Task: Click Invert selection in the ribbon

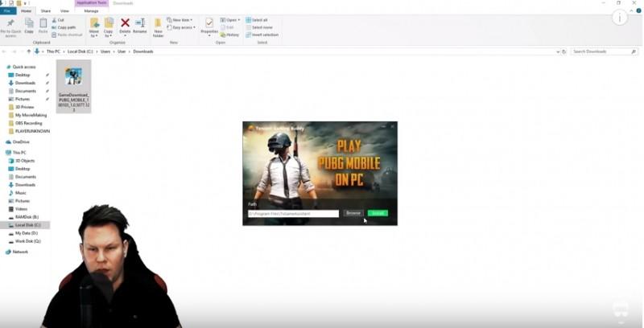Action: pos(262,35)
